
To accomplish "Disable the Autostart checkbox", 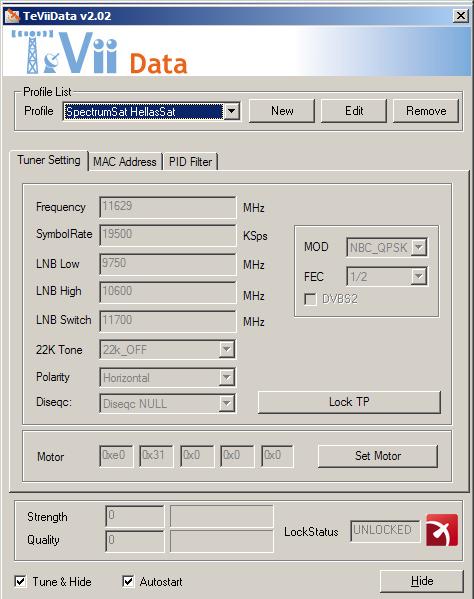I will 128,581.
